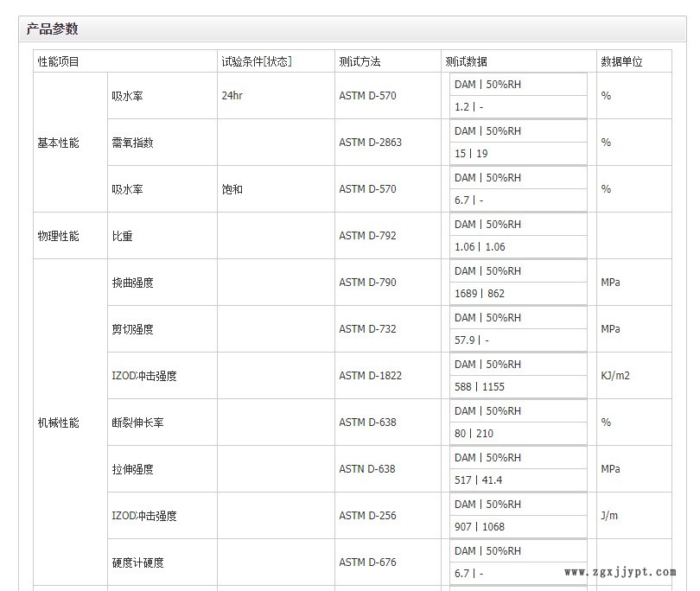Click the 机械性能 category cell
This screenshot has height=591, width=700.
point(58,423)
